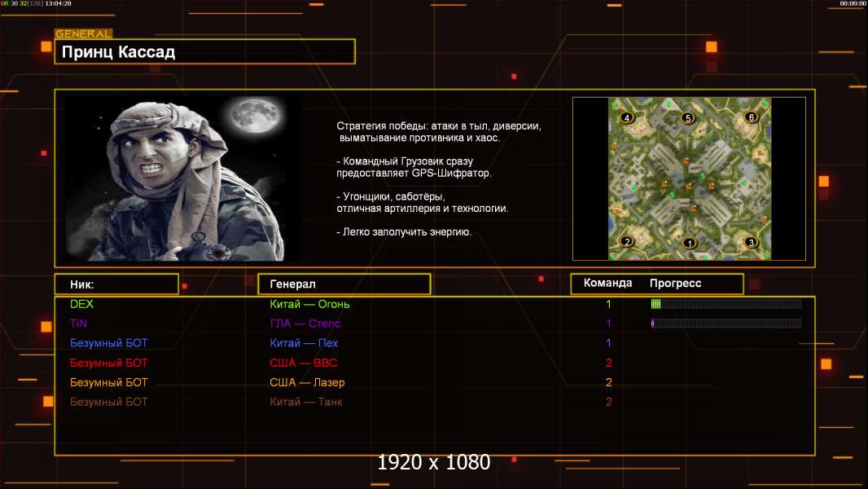This screenshot has height=489, width=868.
Task: Select the Принц Кассад name field
Action: pos(204,52)
